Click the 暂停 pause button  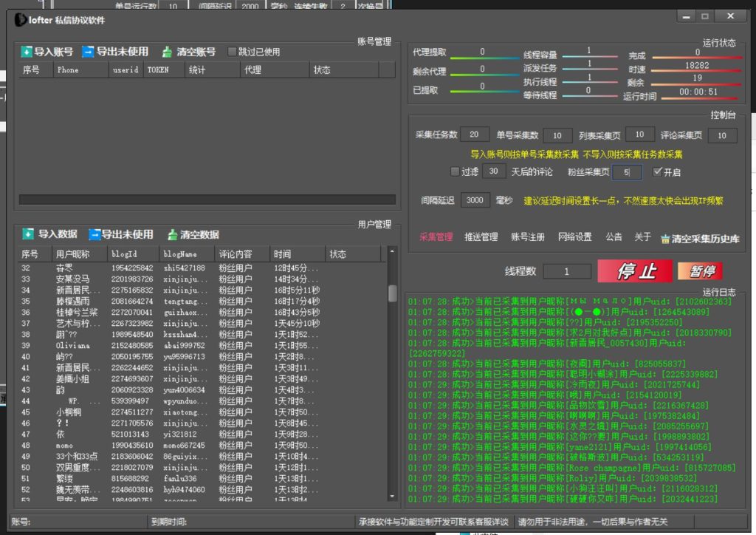pyautogui.click(x=699, y=270)
